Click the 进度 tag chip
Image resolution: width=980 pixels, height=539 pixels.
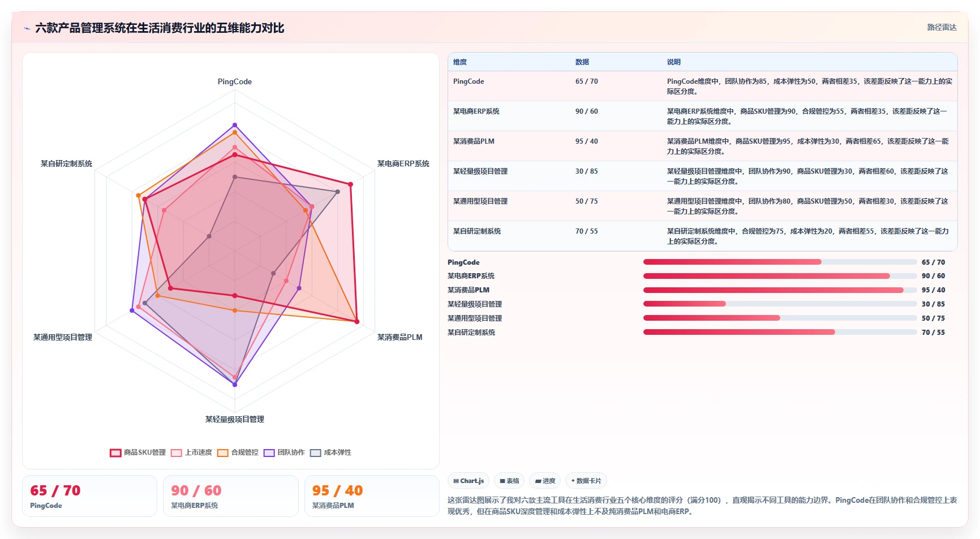(545, 481)
